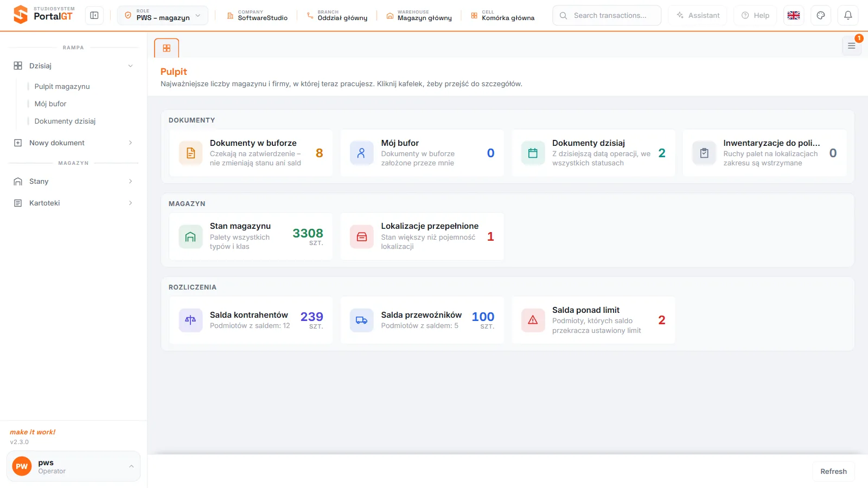Focus the Search transactions field
Viewport: 868px width, 488px height.
[607, 15]
